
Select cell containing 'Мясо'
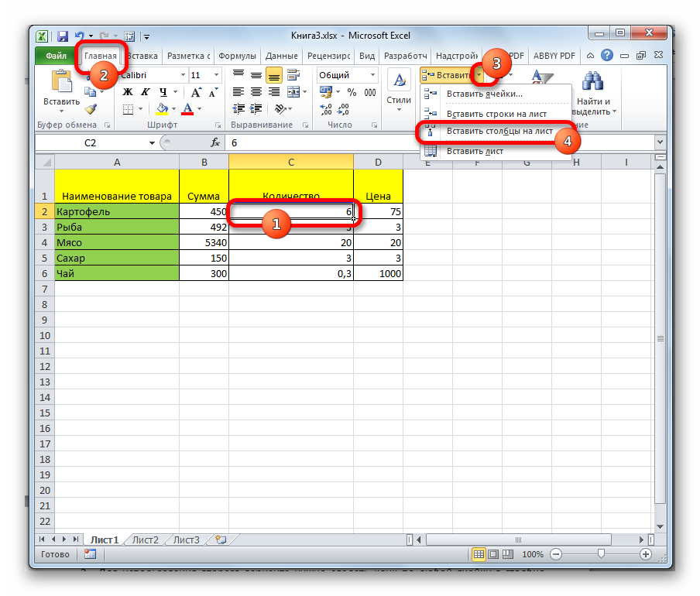coord(116,242)
